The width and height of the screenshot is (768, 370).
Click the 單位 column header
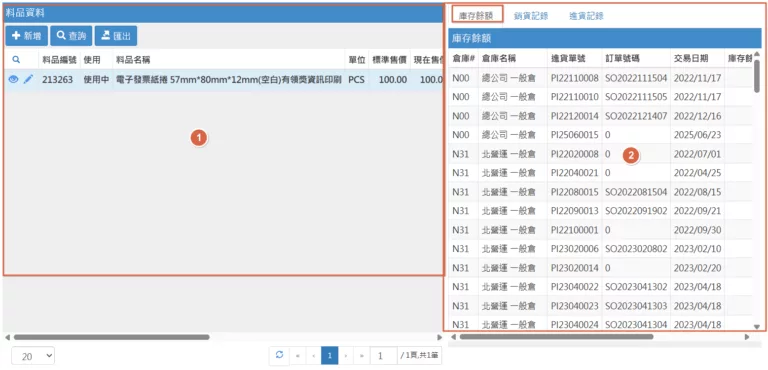[x=357, y=60]
